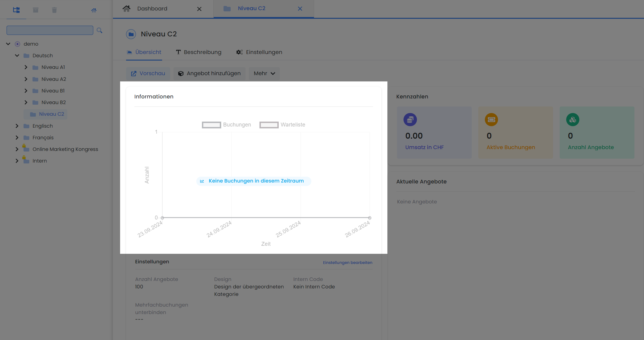
Task: Click the Informationen heading
Action: click(x=154, y=97)
